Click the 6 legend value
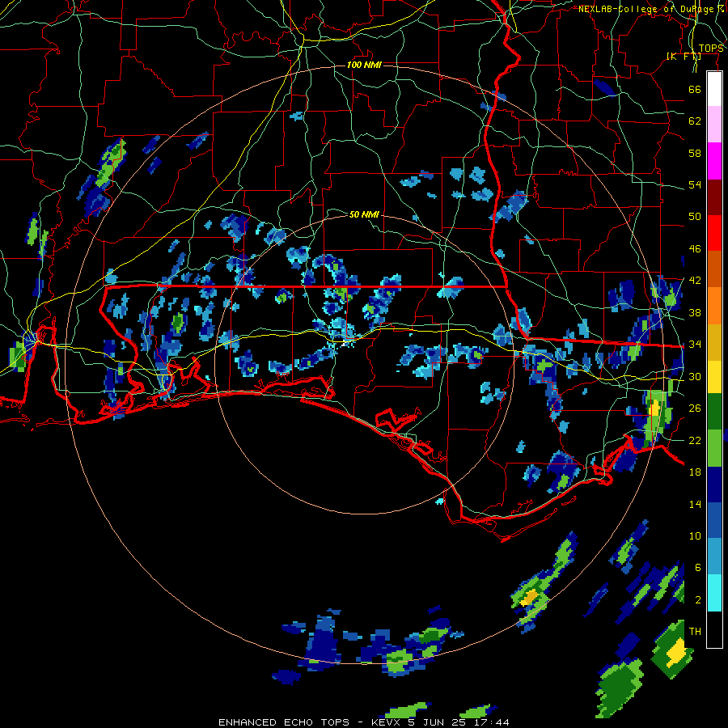Viewport: 728px width, 728px height. 698,568
